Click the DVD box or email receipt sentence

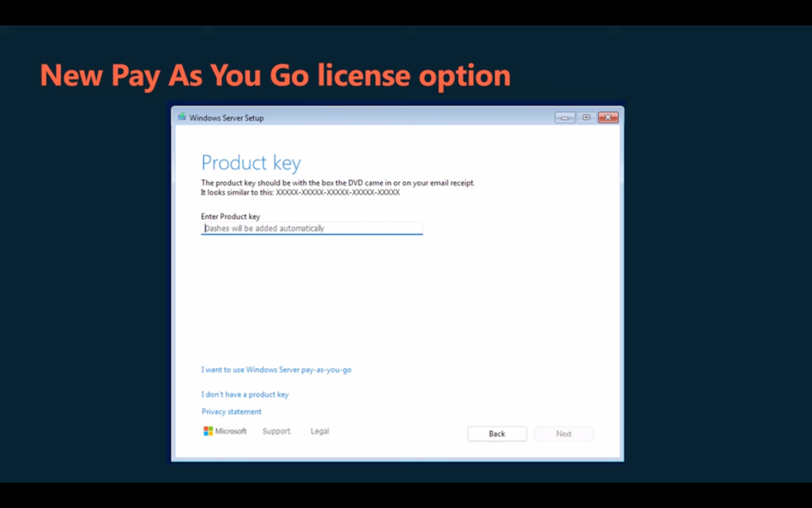pos(338,183)
